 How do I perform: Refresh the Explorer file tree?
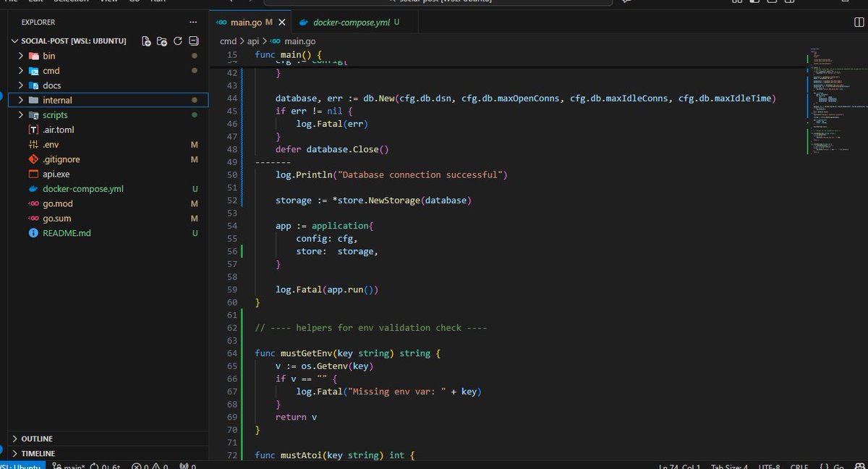pyautogui.click(x=178, y=41)
